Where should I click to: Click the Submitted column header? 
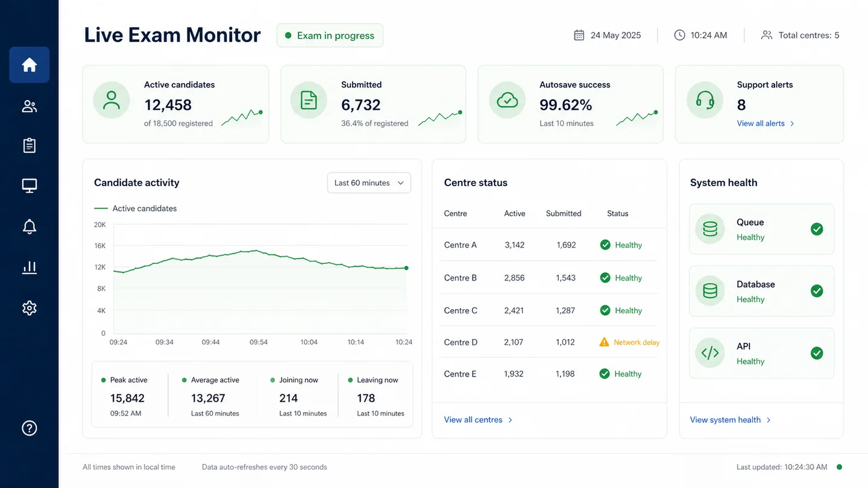click(564, 213)
